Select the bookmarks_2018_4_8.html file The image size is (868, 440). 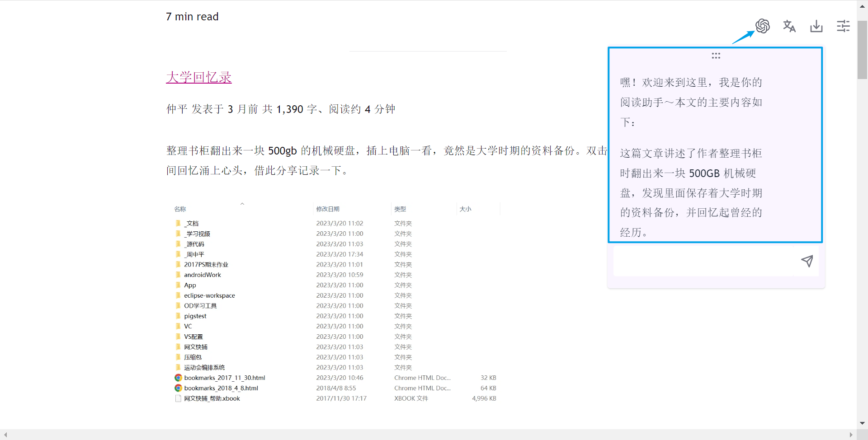221,388
